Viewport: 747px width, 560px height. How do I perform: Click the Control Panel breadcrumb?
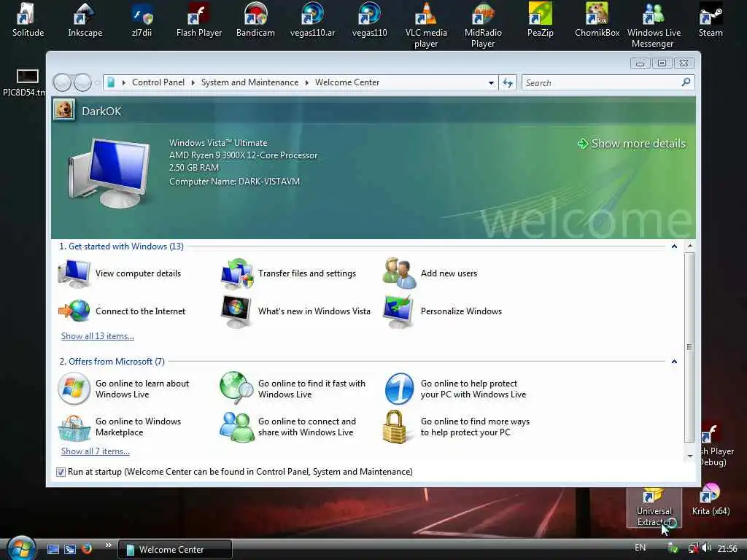(x=158, y=82)
